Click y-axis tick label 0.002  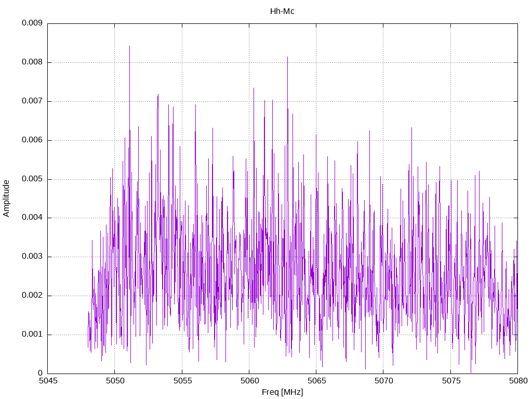pos(32,296)
